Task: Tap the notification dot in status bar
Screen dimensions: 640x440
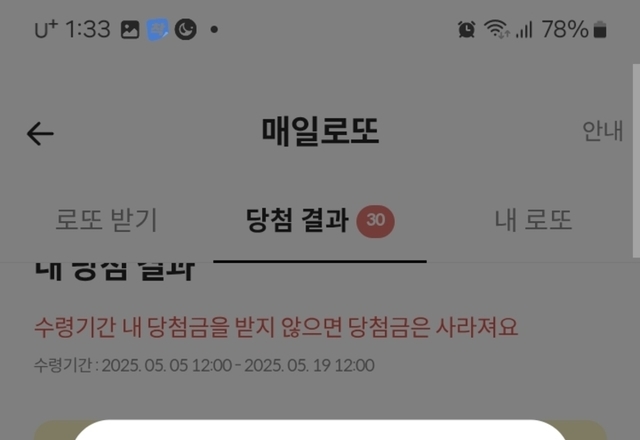Action: [214, 29]
